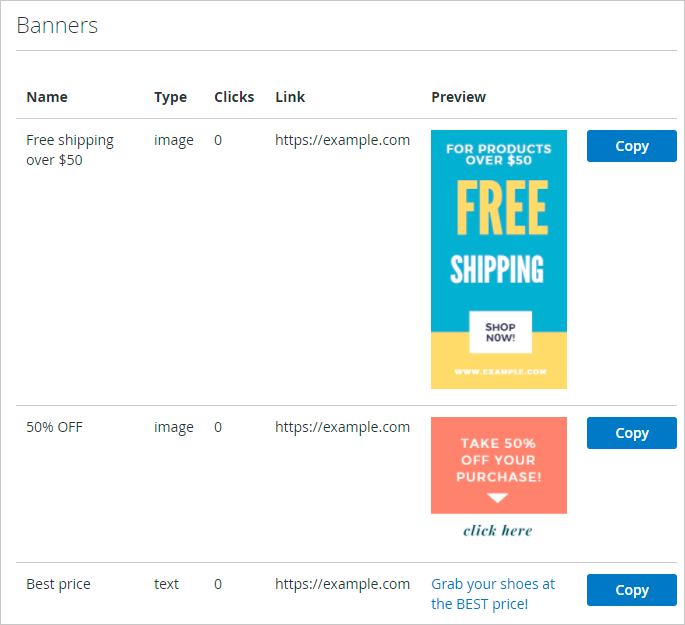Copy the Free shipping over $50 banner
685x625 pixels.
click(631, 146)
